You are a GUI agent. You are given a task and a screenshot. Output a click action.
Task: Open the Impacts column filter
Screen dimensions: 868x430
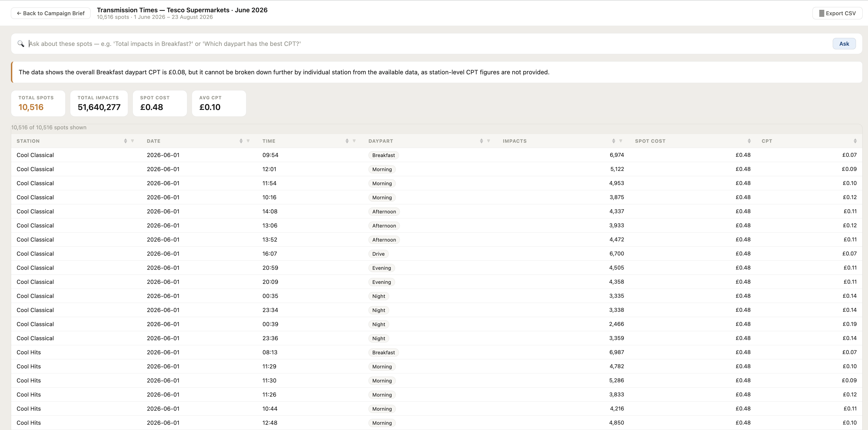point(621,141)
